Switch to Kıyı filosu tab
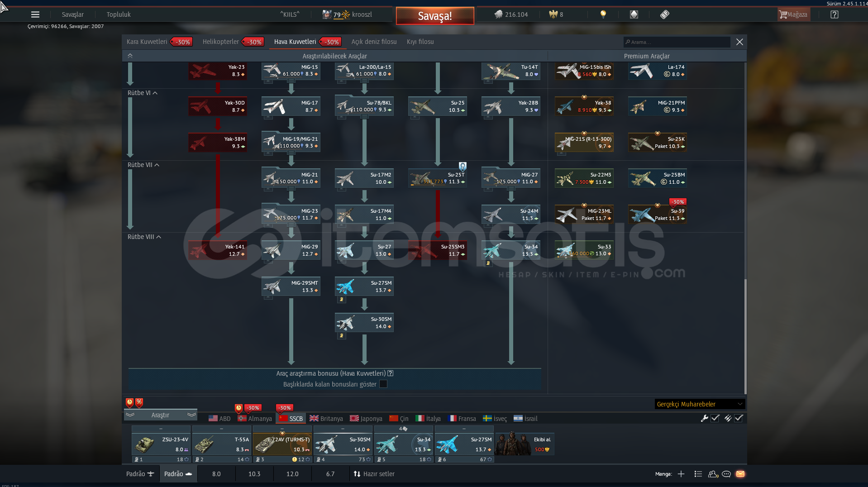Image resolution: width=868 pixels, height=487 pixels. [420, 42]
